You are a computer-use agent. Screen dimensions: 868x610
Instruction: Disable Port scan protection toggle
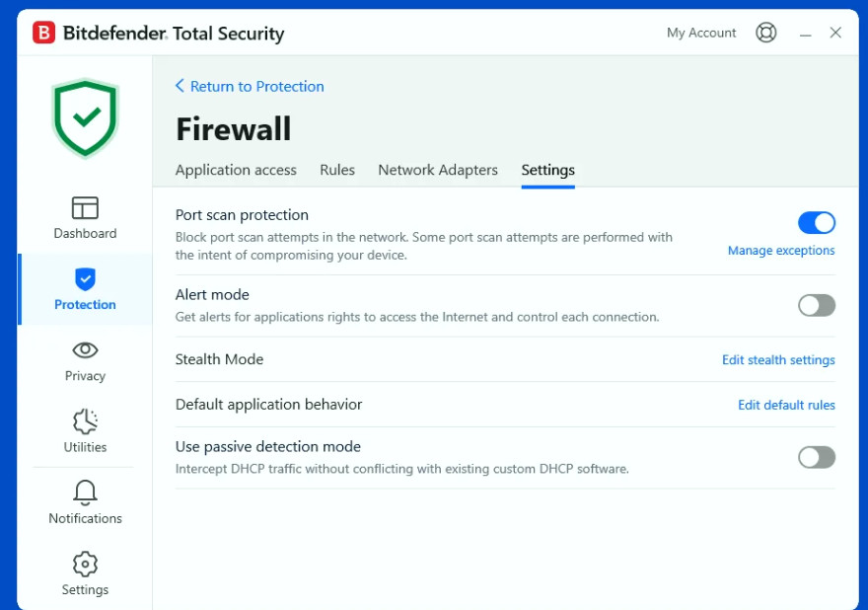817,223
